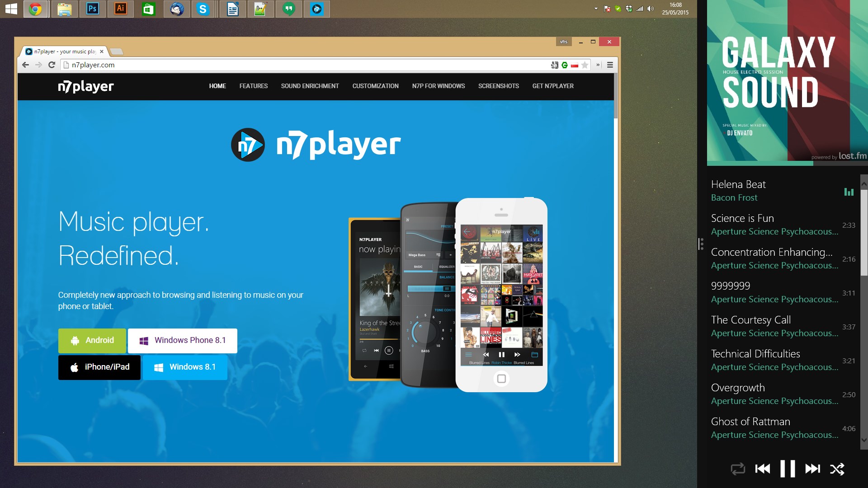
Task: Open the Windows Start button
Action: coord(11,9)
